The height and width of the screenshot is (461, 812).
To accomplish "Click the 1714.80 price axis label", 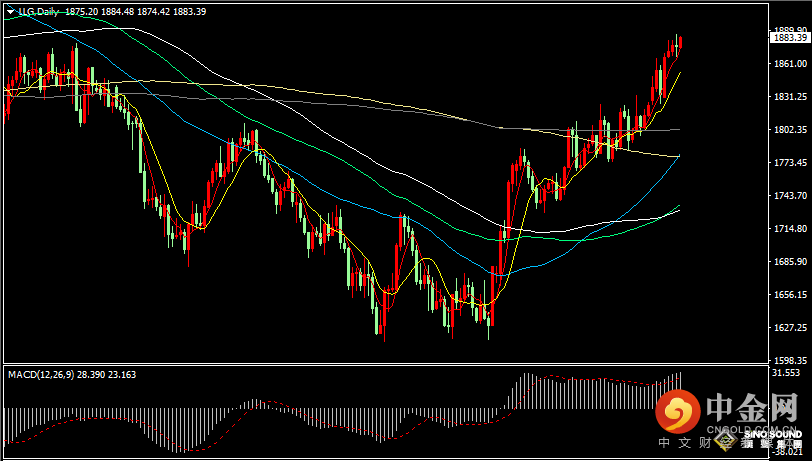I will point(788,228).
